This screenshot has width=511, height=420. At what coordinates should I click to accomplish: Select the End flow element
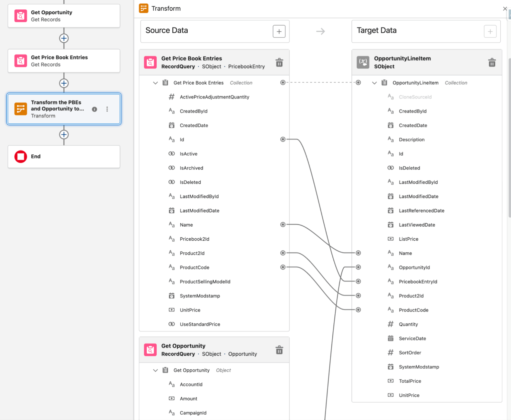[x=64, y=156]
